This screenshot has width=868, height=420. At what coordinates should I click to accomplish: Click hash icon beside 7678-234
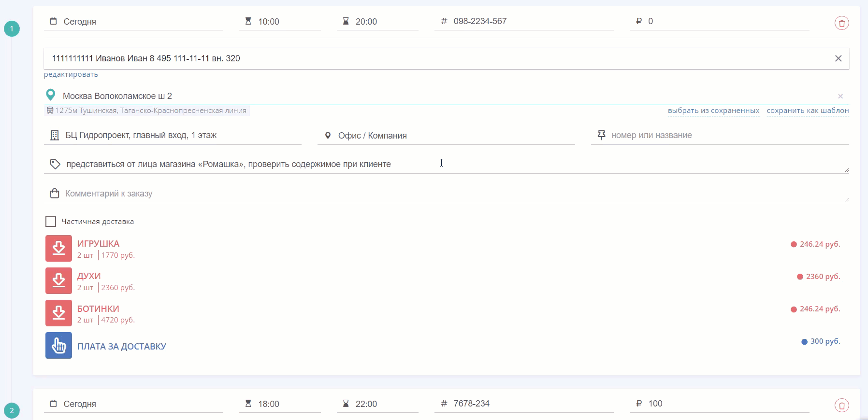[444, 404]
